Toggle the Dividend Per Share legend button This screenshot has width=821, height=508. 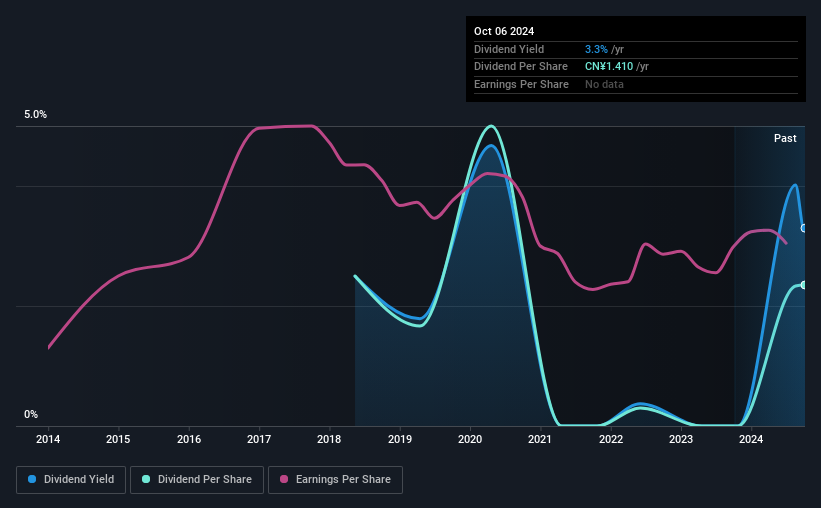[x=197, y=480]
